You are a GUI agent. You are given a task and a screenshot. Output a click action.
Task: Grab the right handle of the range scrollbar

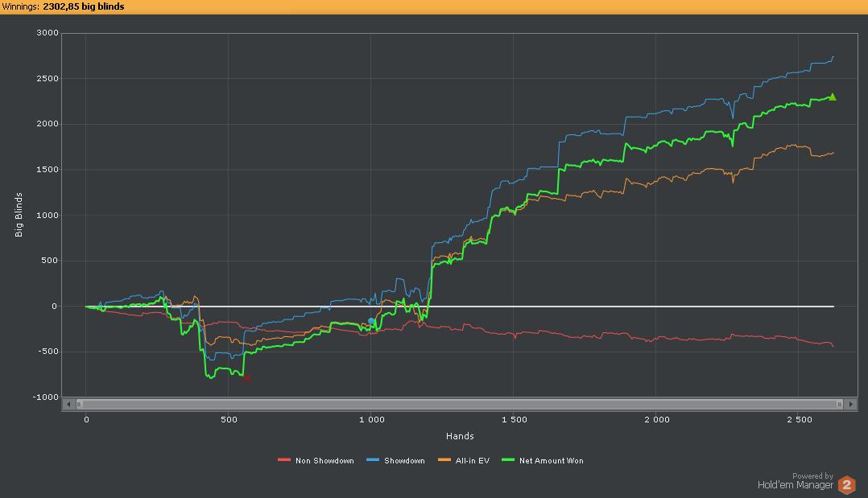[839, 405]
